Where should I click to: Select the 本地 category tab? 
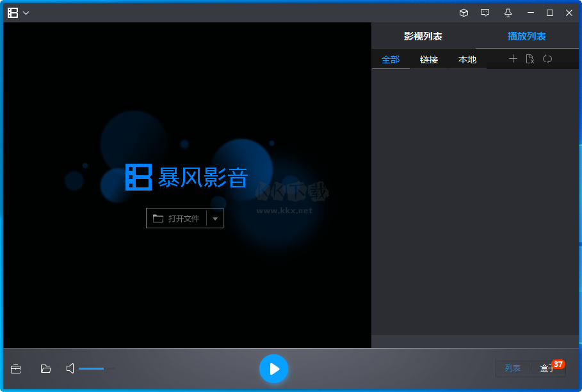467,59
